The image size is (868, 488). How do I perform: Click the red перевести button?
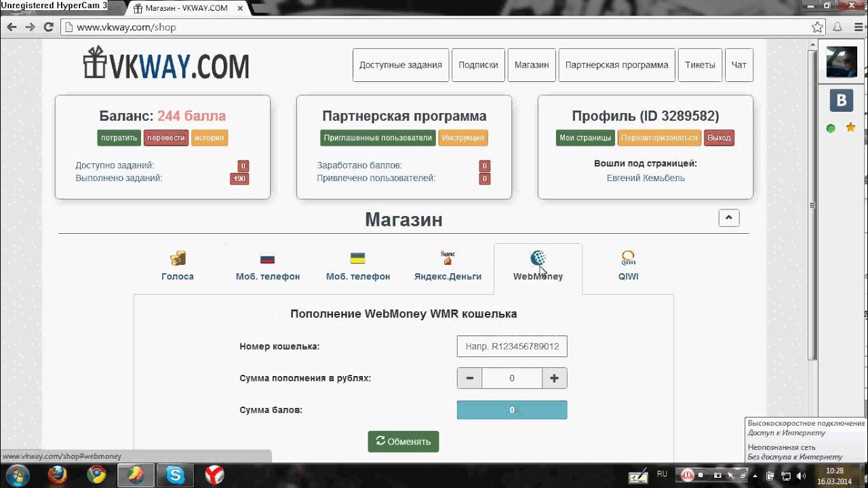166,138
